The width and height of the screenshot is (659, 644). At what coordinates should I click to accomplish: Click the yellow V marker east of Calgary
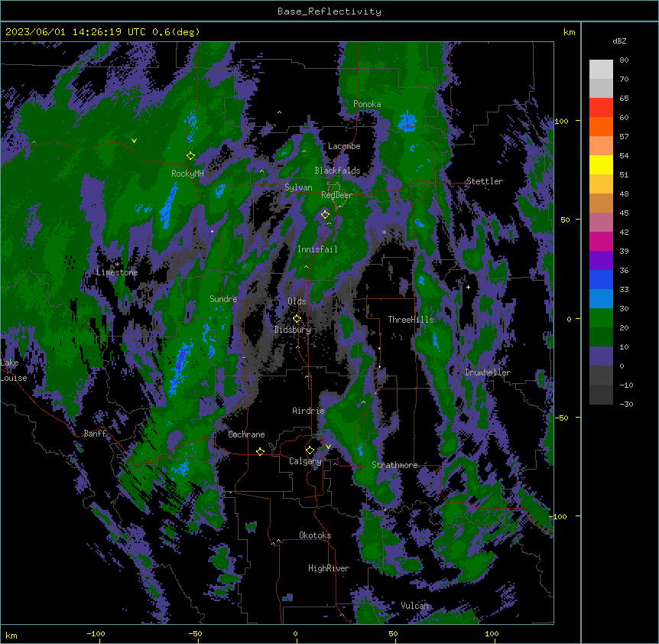(x=328, y=447)
